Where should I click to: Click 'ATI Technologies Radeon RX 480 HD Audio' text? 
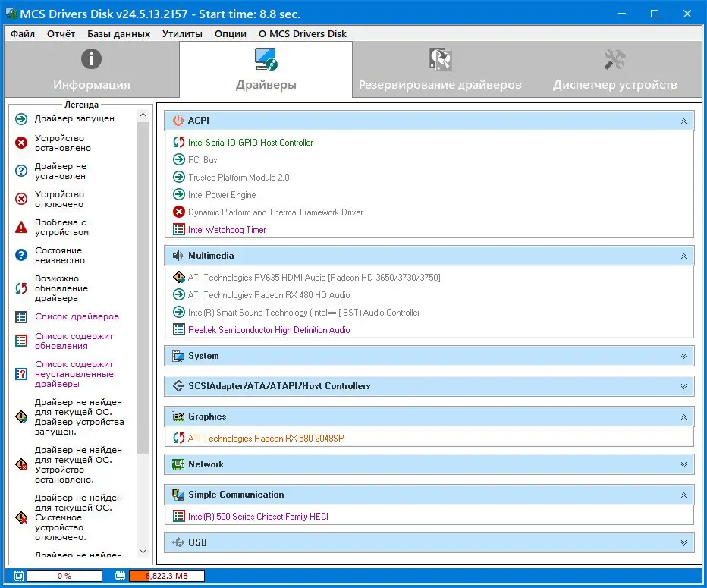269,295
